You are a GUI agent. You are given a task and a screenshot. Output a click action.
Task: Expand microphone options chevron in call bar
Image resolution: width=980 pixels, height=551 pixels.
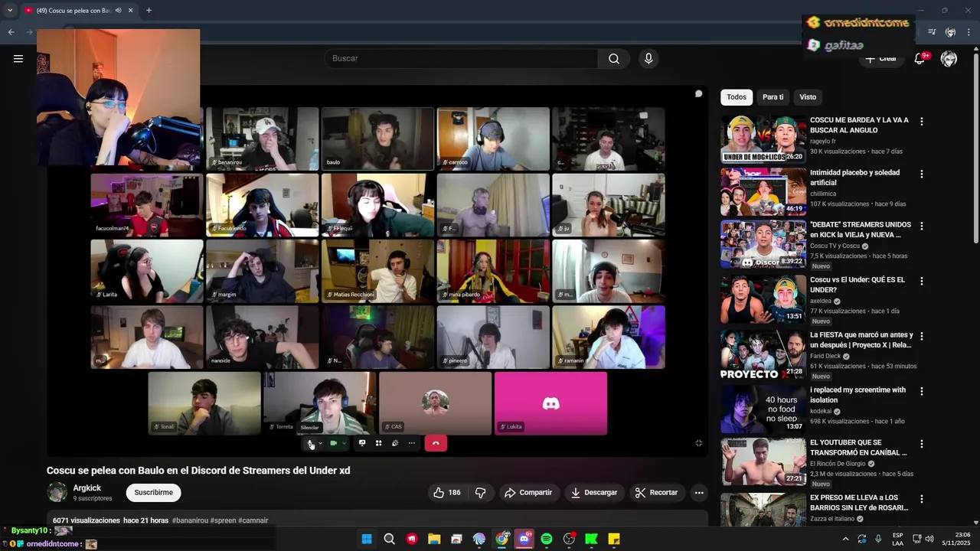point(320,443)
